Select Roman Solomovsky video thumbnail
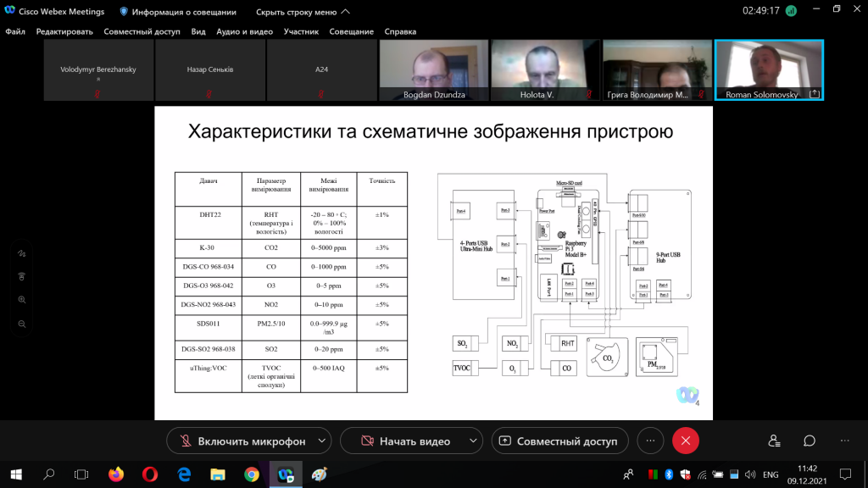868x488 pixels. click(770, 70)
